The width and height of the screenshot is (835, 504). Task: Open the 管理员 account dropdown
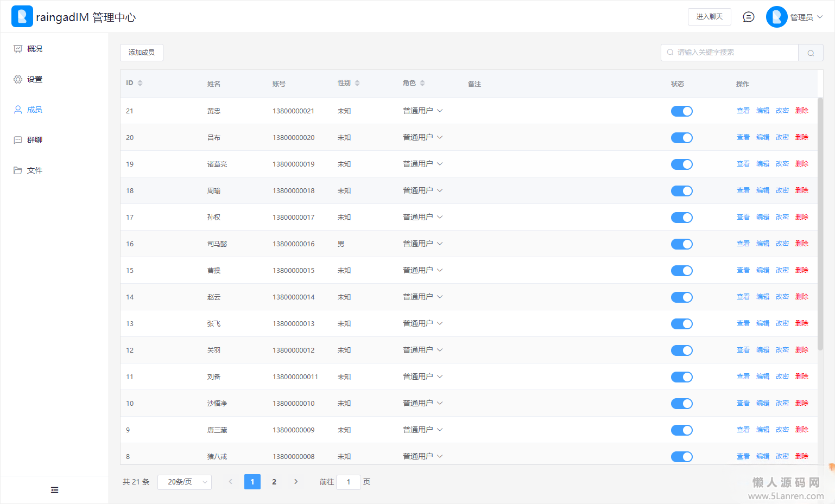point(806,17)
